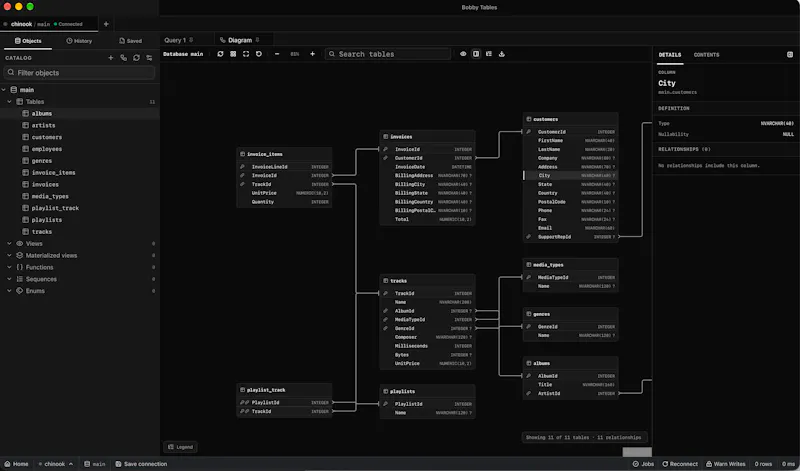Refresh the diagram from the database
Screen dimensions: 800x471
(220, 54)
